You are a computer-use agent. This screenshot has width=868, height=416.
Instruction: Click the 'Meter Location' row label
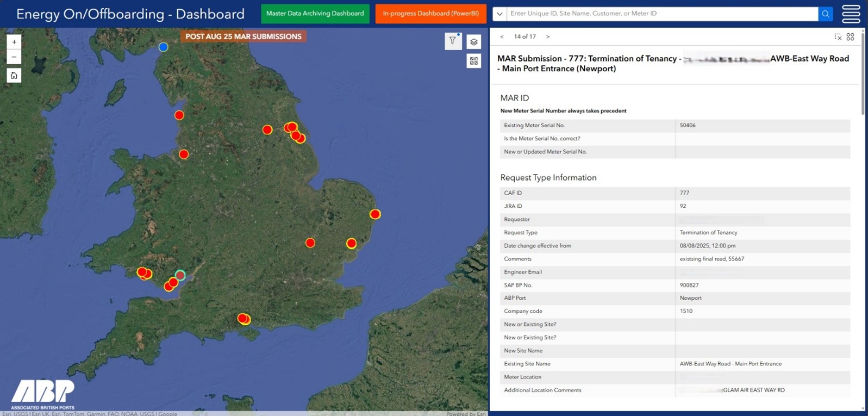tap(522, 377)
